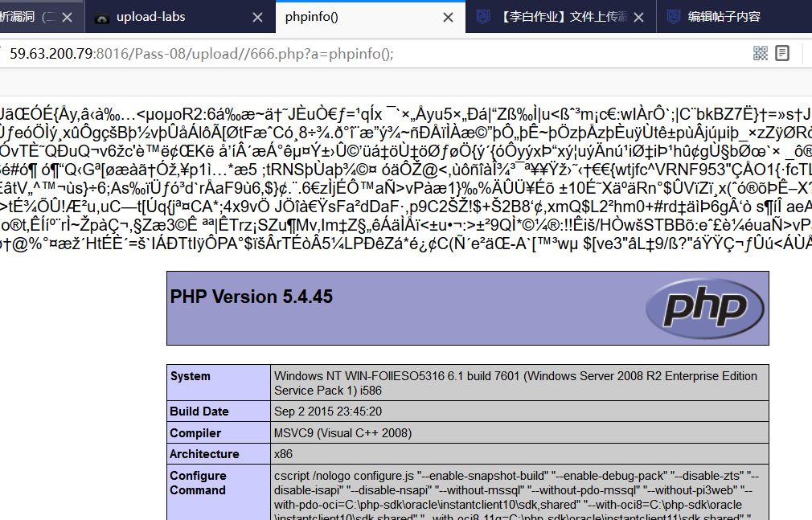Click the 'System' row label
This screenshot has height=520, width=812.
click(190, 376)
